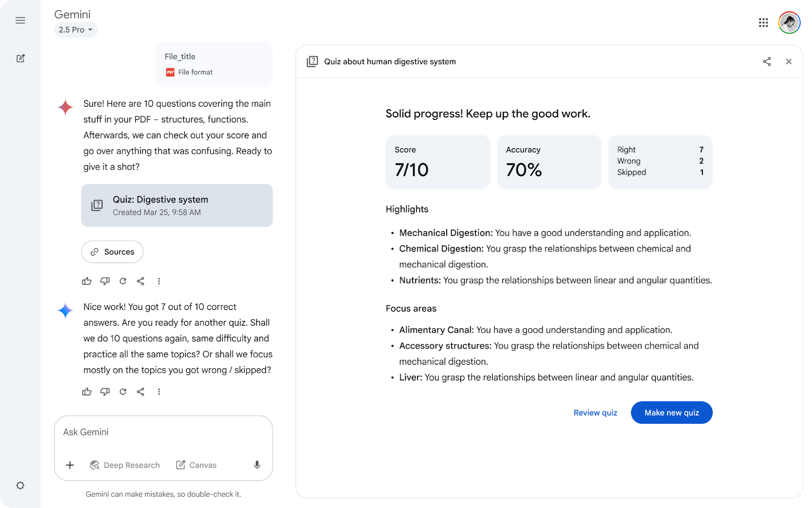Open the Quiz: Digestive system card

(177, 205)
